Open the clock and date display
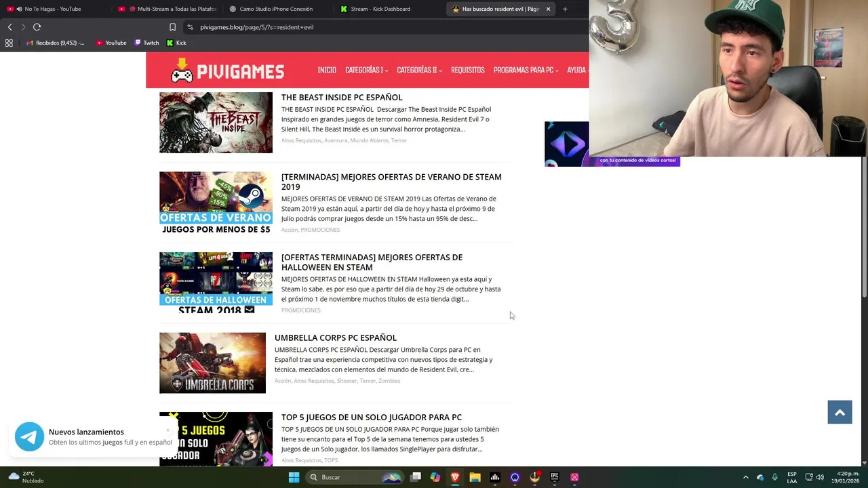The width and height of the screenshot is (868, 488). (x=846, y=477)
